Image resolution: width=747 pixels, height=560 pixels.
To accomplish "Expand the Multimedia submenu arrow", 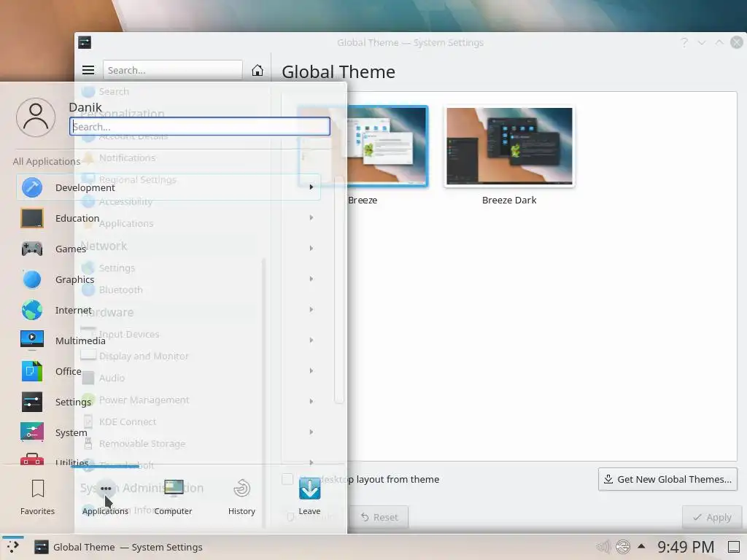I will (311, 340).
